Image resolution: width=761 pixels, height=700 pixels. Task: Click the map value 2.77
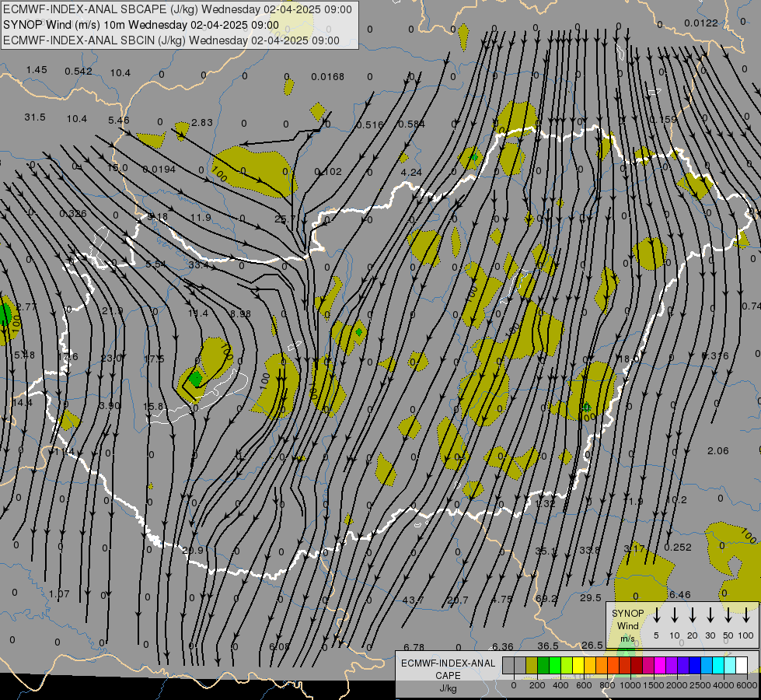point(26,307)
